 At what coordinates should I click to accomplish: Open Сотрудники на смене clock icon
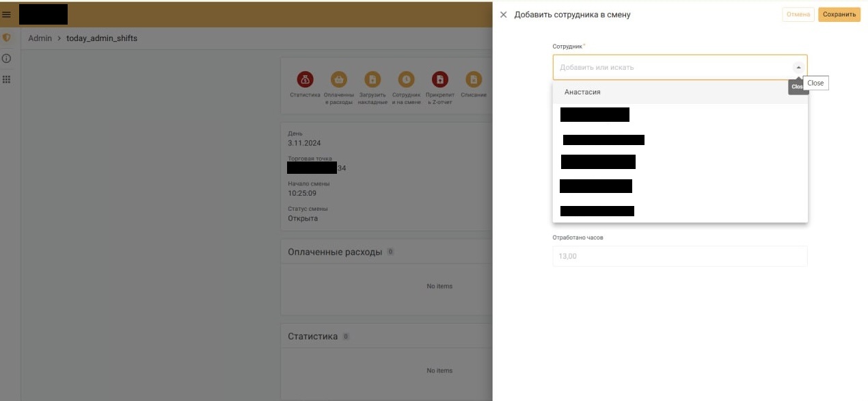(407, 79)
